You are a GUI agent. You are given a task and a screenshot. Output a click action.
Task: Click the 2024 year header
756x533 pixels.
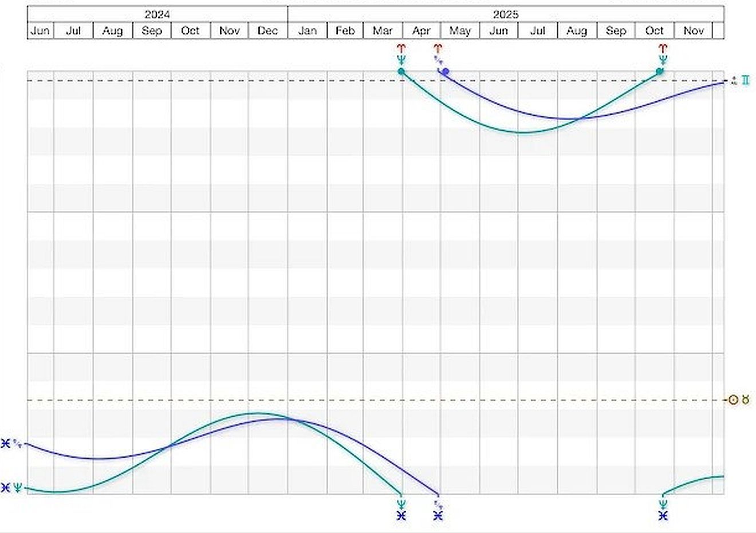[x=157, y=14]
